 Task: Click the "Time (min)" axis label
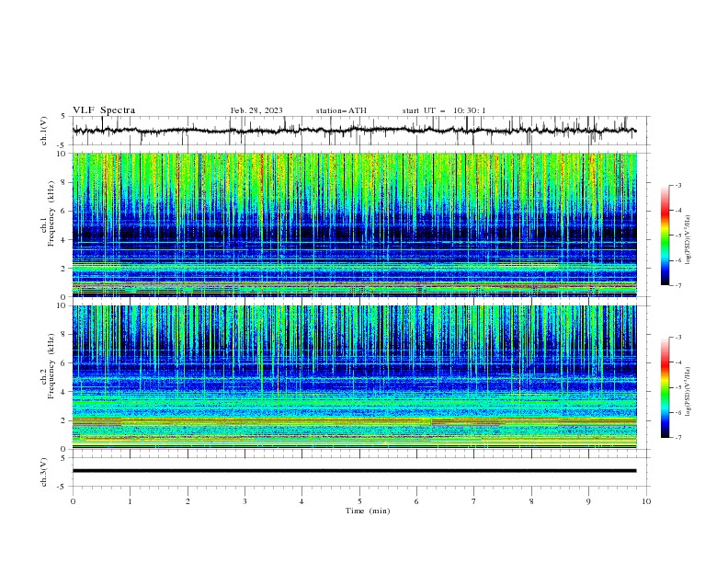click(x=368, y=511)
